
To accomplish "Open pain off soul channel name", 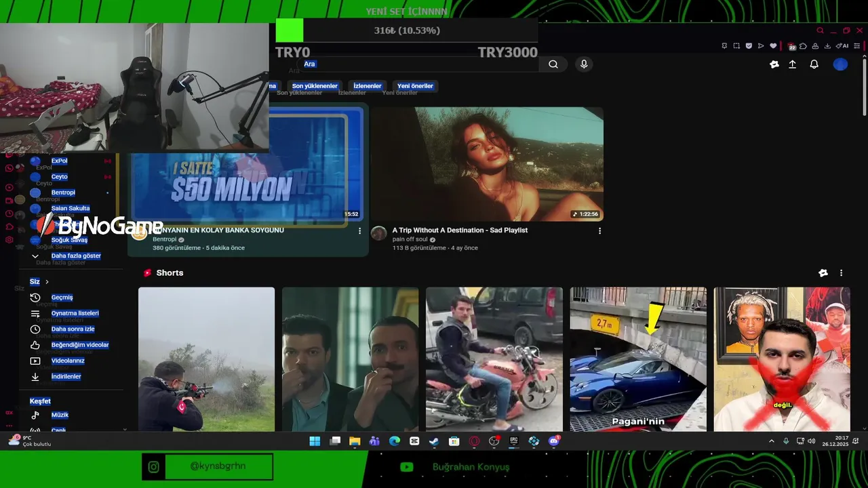I will point(410,239).
